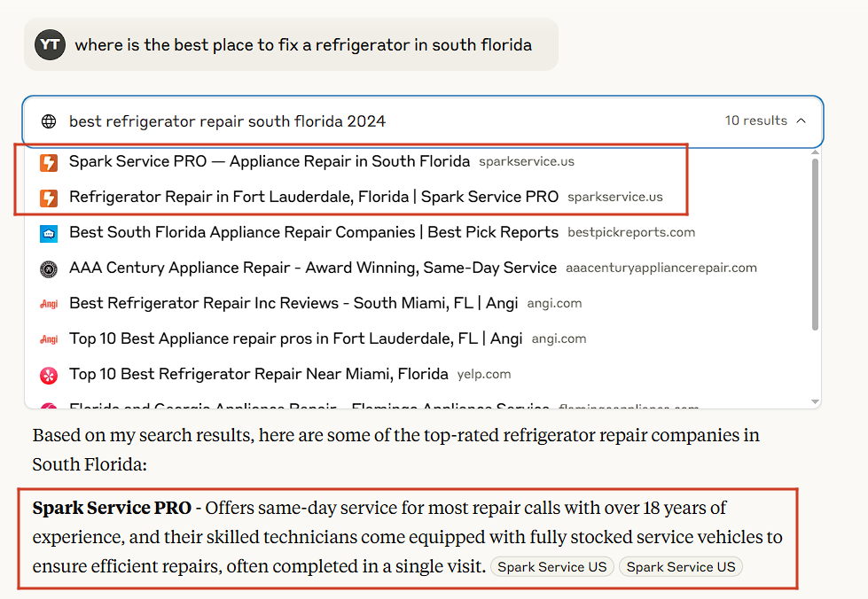This screenshot has width=868, height=599.
Task: Click the YT user avatar
Action: (x=51, y=44)
